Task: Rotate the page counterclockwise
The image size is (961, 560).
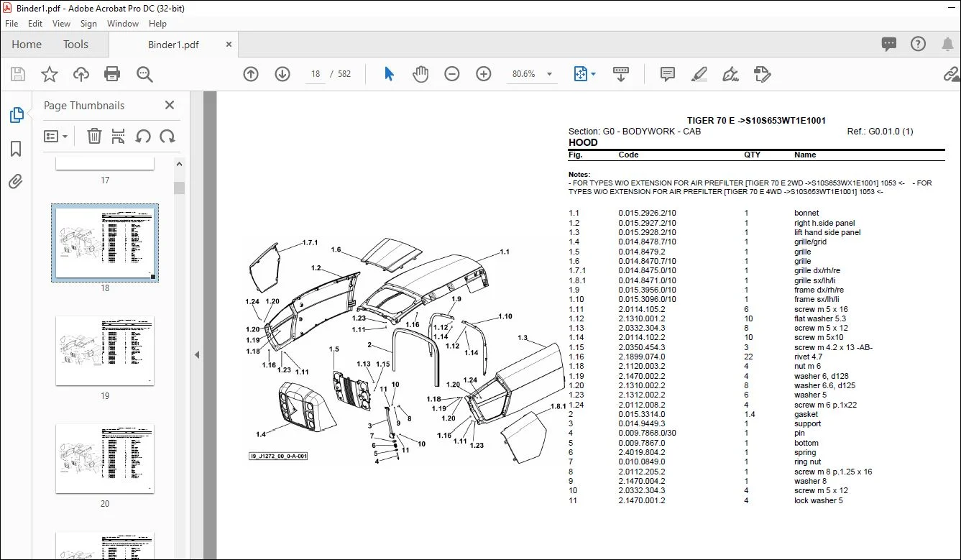Action: point(143,136)
